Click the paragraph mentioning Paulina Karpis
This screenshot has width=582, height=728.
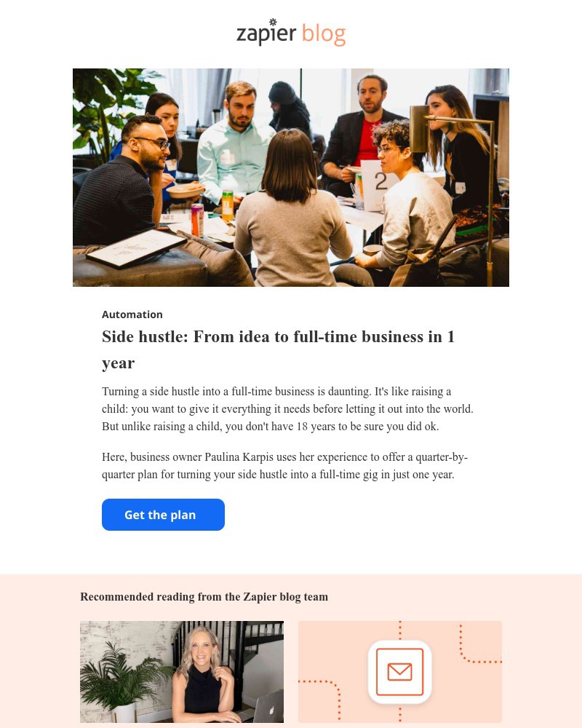(x=285, y=466)
